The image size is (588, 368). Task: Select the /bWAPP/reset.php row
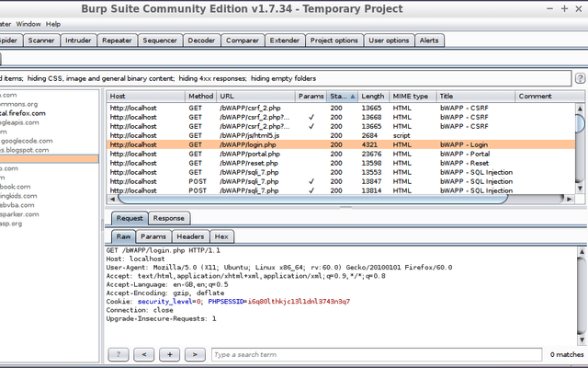341,163
